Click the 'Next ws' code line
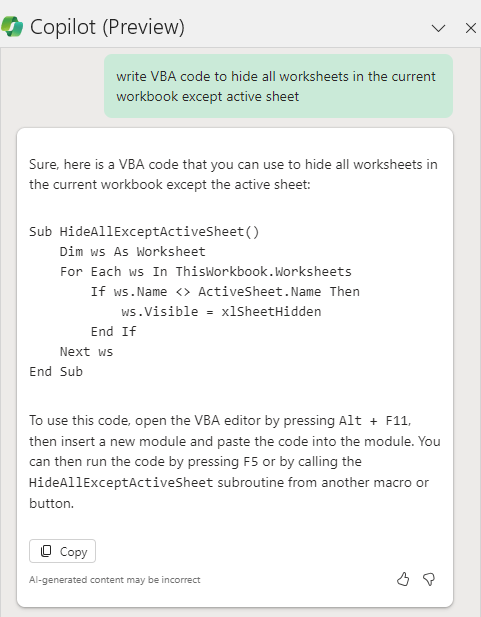Image resolution: width=481 pixels, height=617 pixels. [86, 352]
